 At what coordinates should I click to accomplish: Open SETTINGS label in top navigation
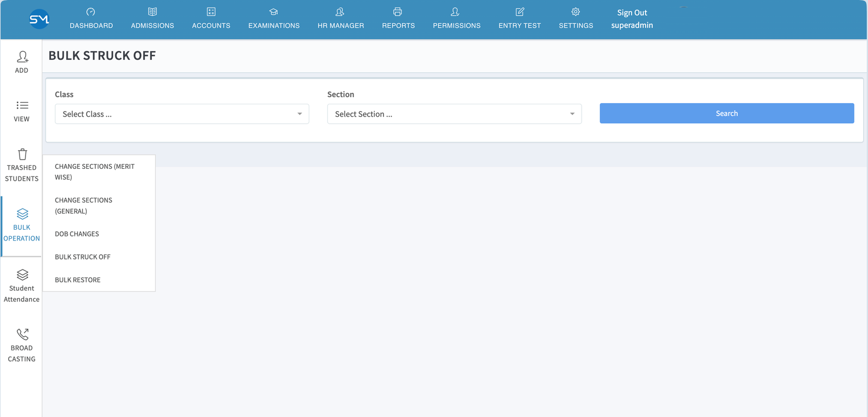point(576,26)
